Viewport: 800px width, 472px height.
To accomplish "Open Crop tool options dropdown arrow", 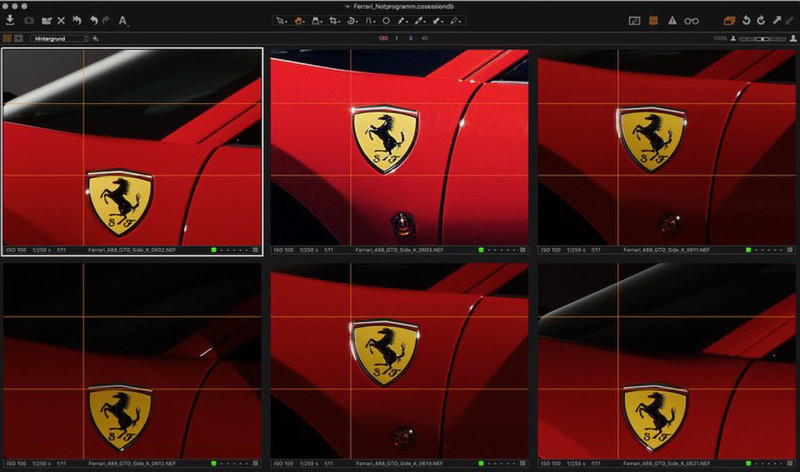I will pyautogui.click(x=339, y=22).
